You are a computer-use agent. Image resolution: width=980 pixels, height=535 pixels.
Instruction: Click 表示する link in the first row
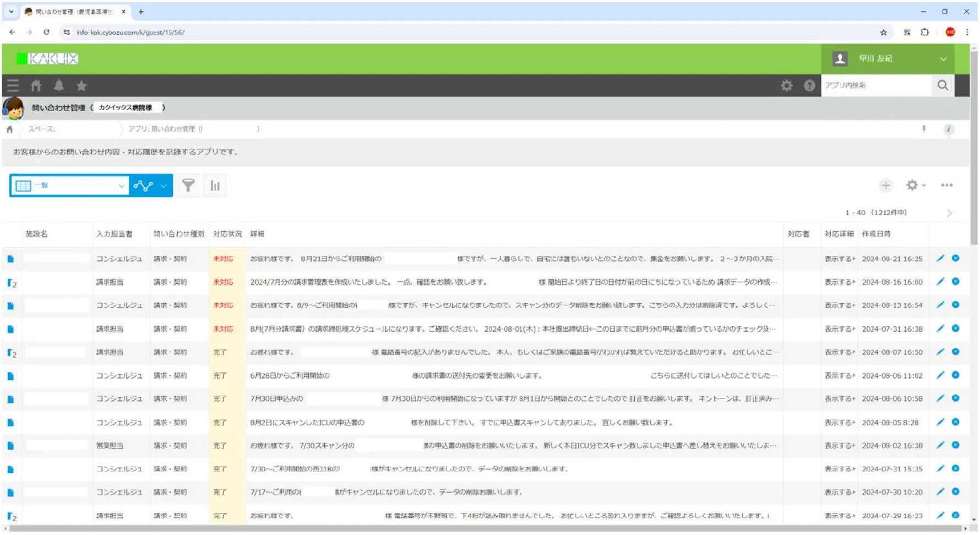click(x=839, y=259)
